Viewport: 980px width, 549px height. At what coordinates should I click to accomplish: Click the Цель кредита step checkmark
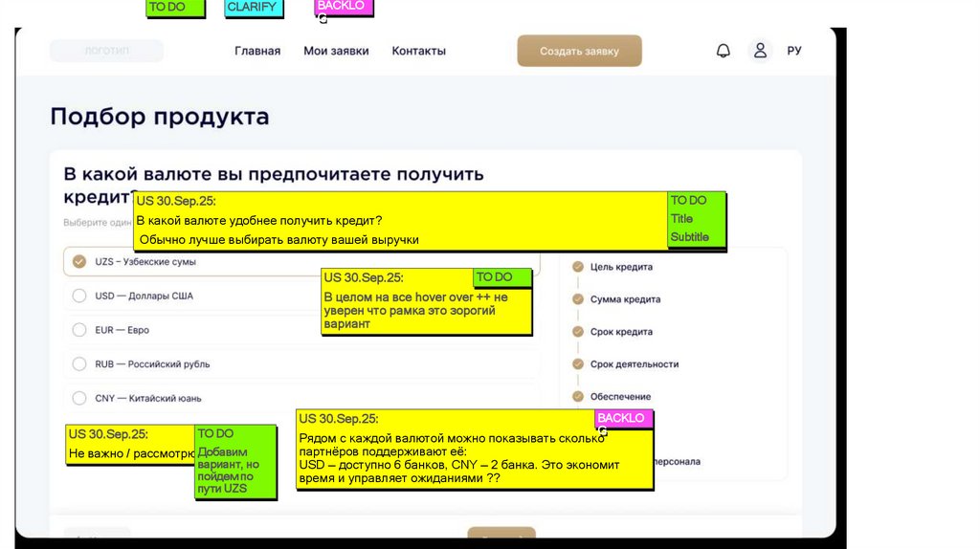[578, 267]
